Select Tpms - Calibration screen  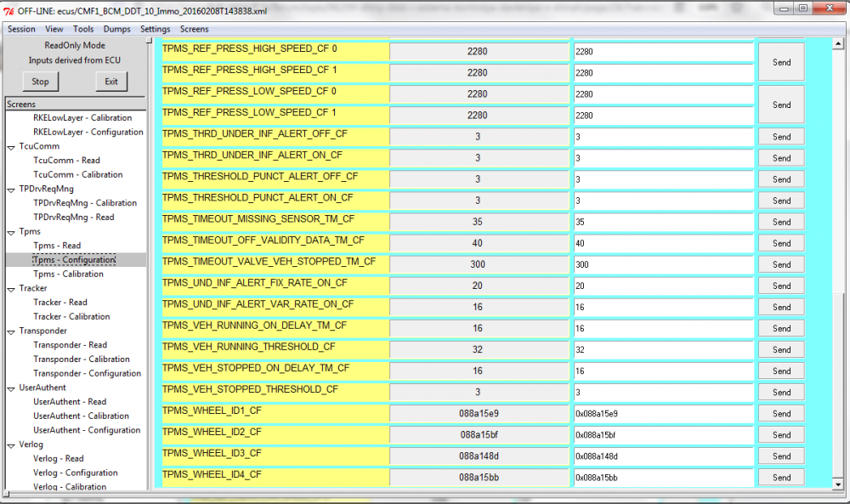pos(68,274)
